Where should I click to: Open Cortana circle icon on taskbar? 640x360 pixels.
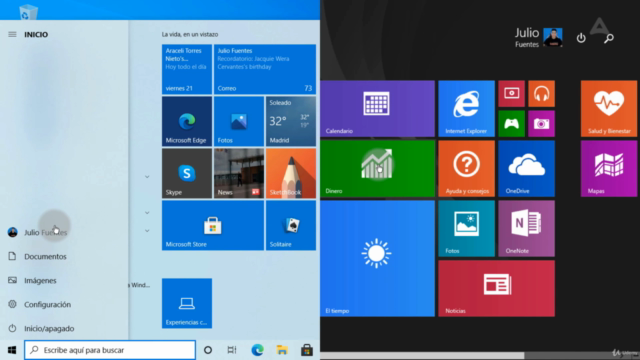[208, 350]
